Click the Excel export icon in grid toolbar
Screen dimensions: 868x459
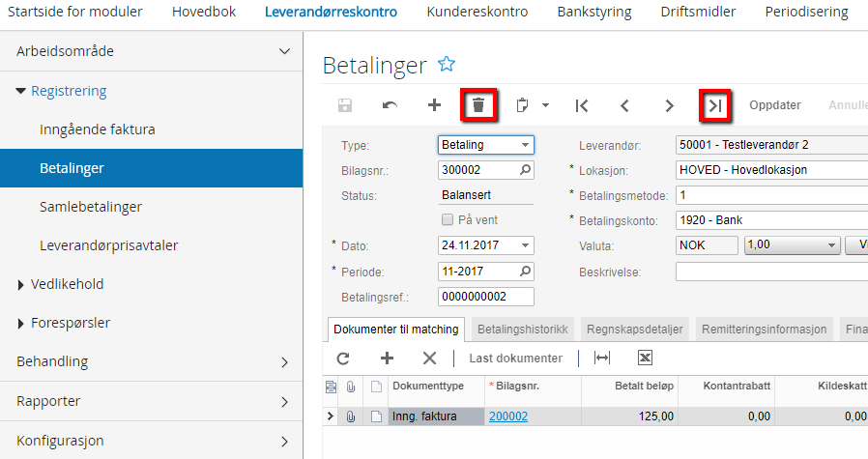coord(646,358)
